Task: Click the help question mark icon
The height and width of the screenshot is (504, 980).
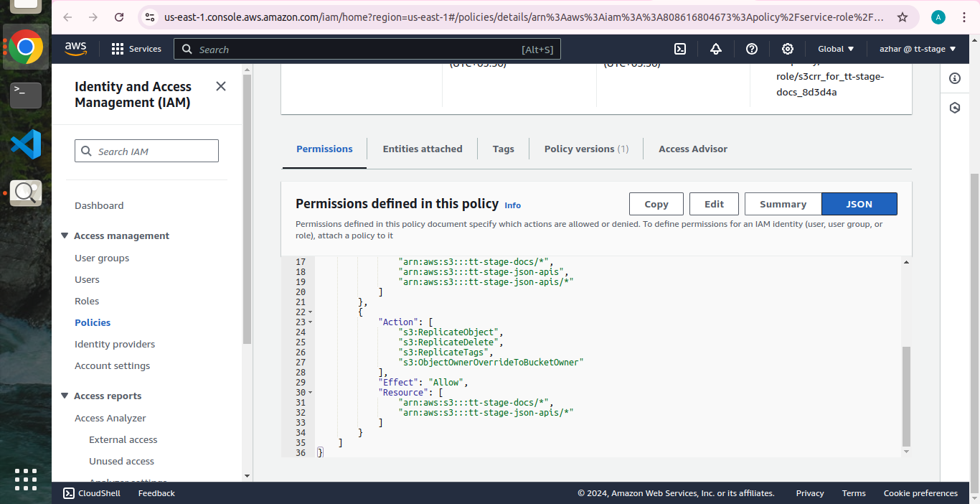Action: click(x=752, y=49)
